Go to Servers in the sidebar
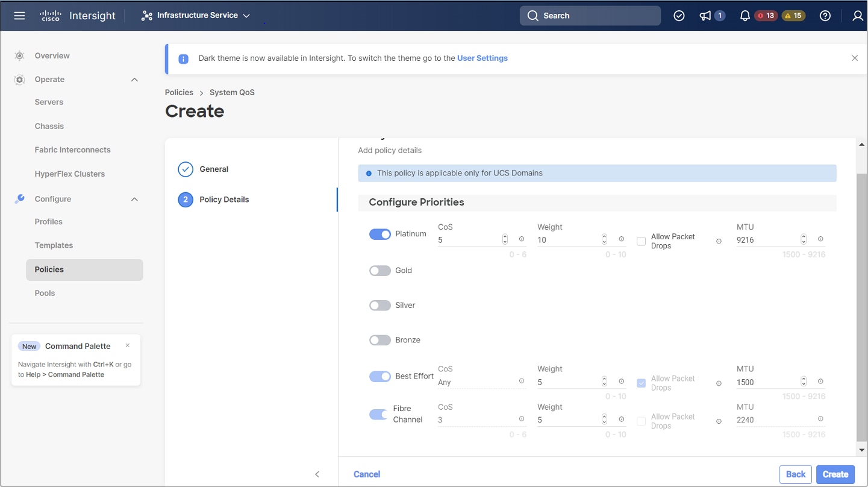 49,102
